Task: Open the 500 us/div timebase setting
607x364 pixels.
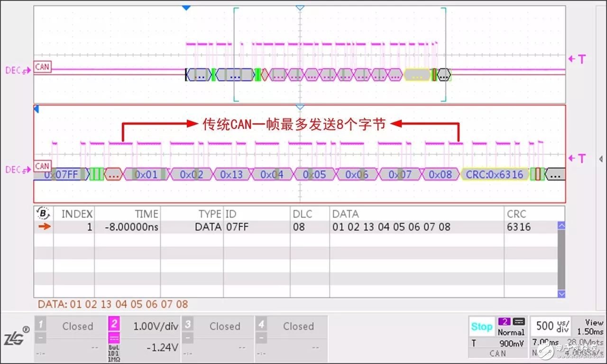Action: (550, 326)
